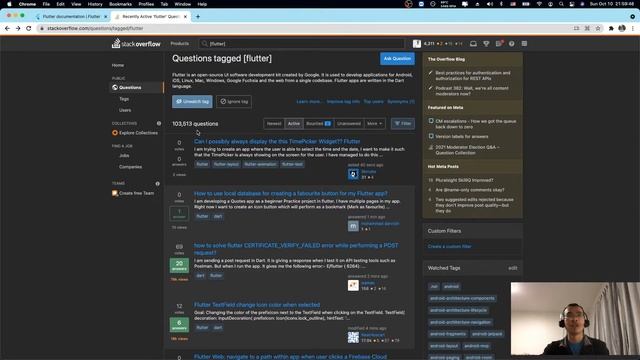Select the Active sort tab
The width and height of the screenshot is (640, 360).
[x=293, y=124]
